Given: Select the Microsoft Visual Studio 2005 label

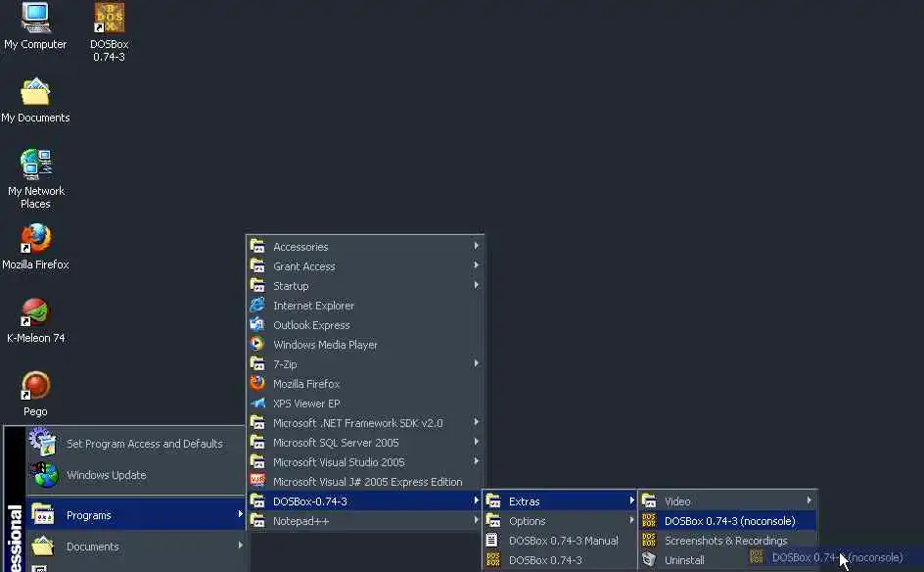Looking at the screenshot, I should click(339, 462).
